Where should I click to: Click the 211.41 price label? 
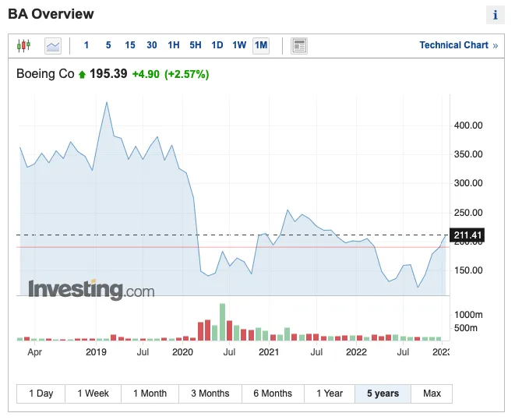coord(467,235)
